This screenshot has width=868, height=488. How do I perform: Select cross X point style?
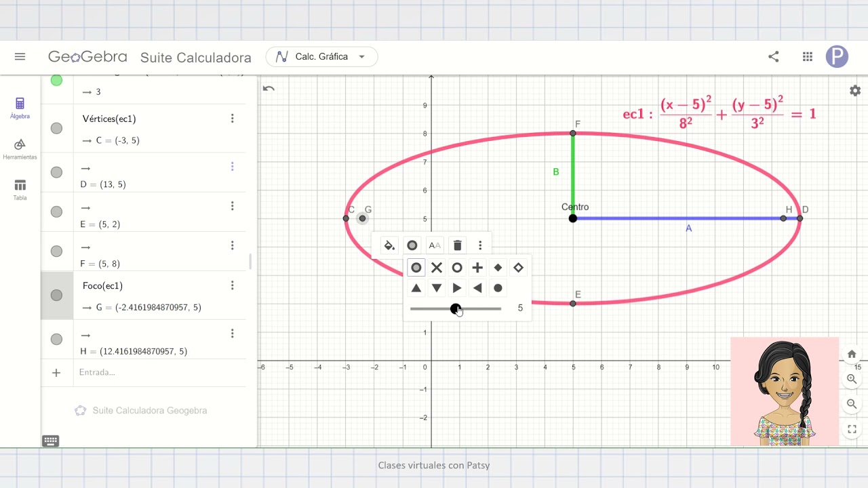coord(437,268)
